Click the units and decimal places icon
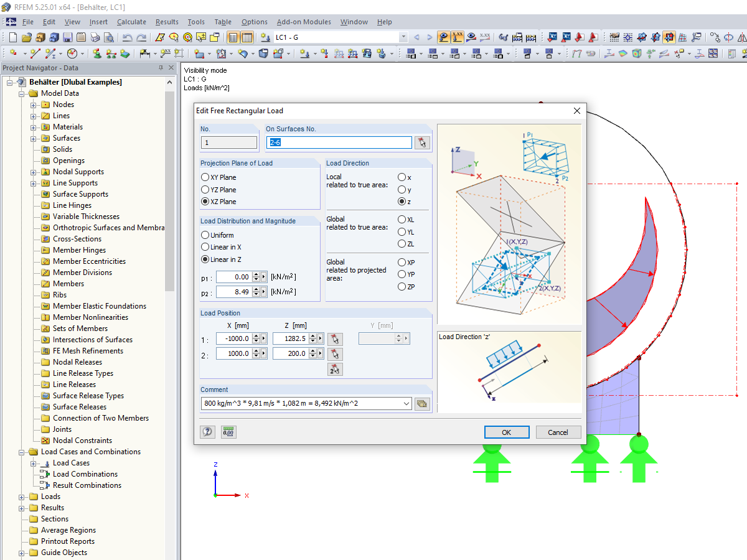 pos(228,432)
